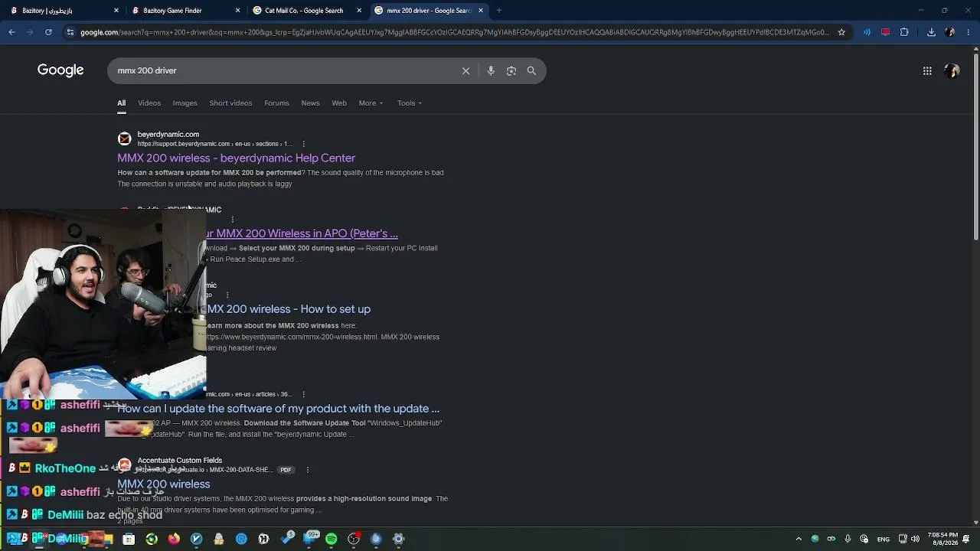
Task: Select the Videos search filter
Action: point(149,103)
